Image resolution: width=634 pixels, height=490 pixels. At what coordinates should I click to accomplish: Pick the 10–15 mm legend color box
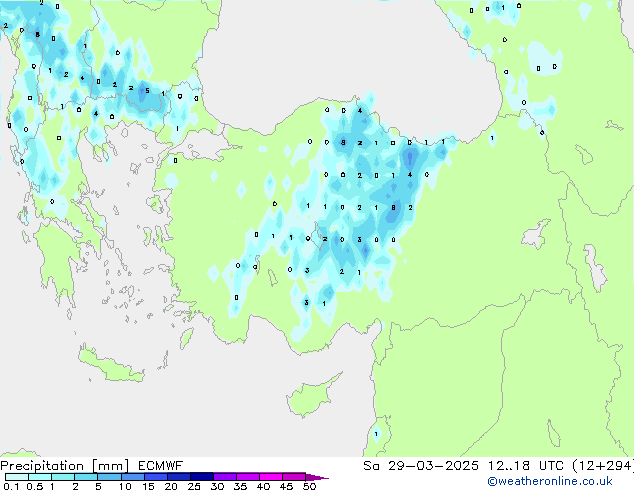132,477
